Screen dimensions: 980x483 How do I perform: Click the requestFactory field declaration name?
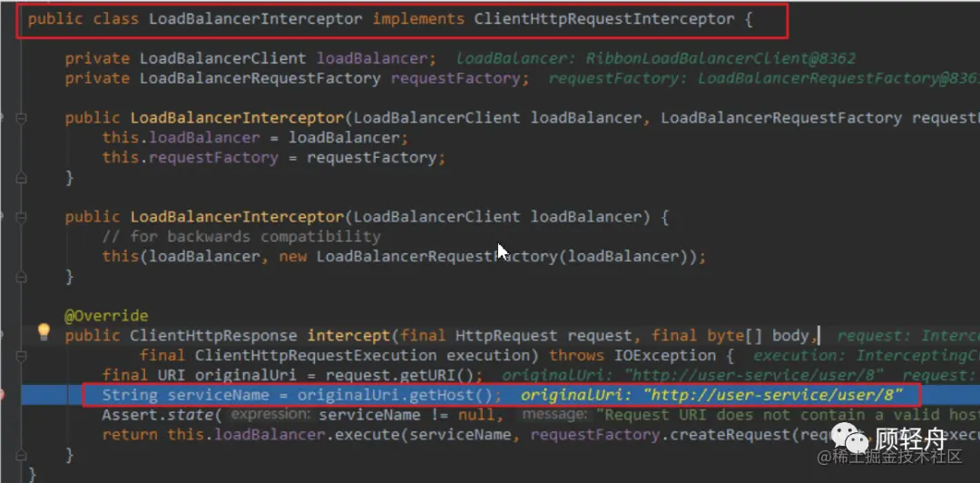click(456, 78)
